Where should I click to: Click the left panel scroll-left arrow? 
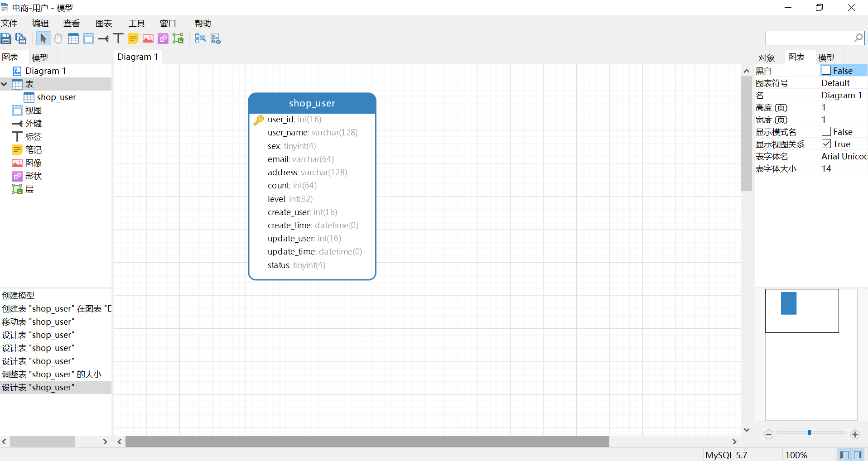coord(4,442)
